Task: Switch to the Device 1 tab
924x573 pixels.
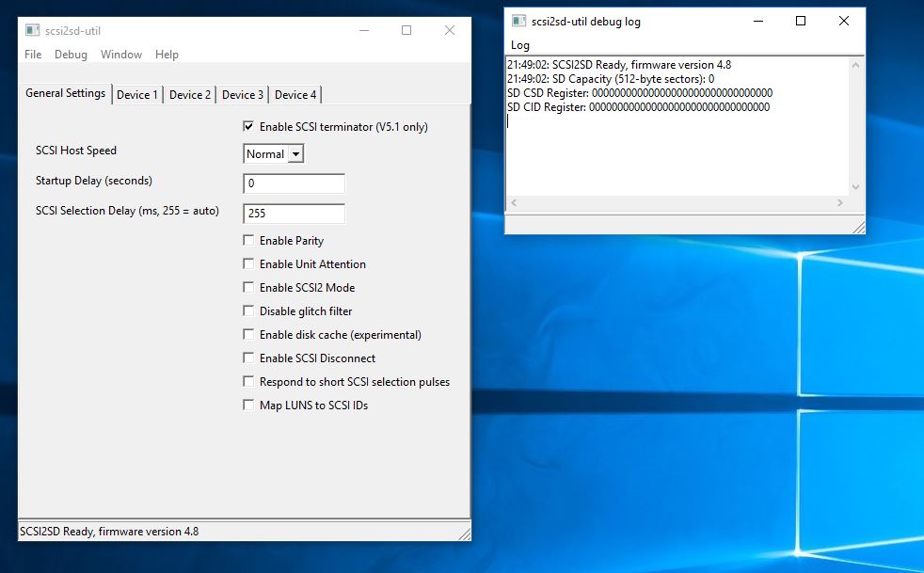Action: coord(137,94)
